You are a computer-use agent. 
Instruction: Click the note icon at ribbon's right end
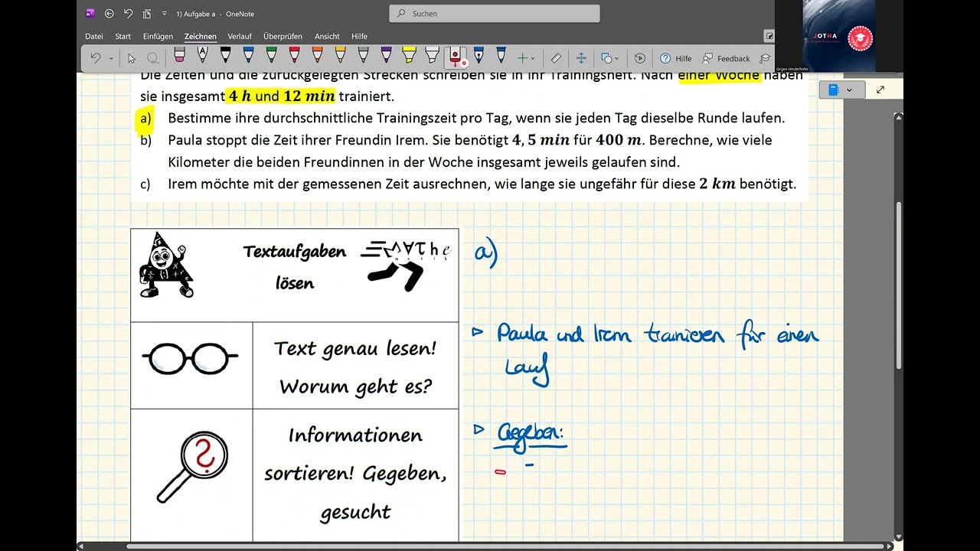(769, 36)
